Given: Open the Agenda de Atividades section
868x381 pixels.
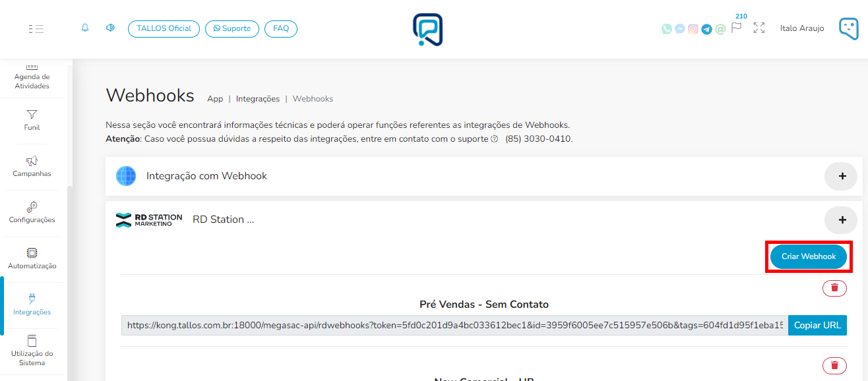Looking at the screenshot, I should [31, 74].
